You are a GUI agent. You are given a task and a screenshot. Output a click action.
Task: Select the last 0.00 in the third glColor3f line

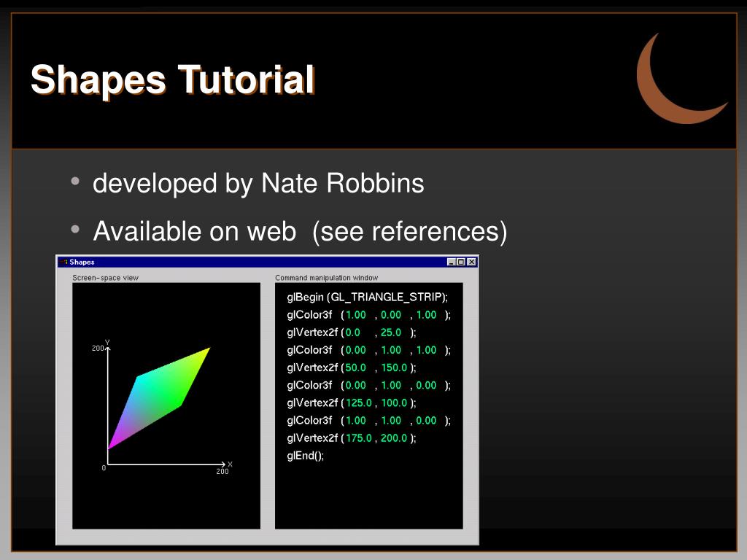tap(426, 385)
